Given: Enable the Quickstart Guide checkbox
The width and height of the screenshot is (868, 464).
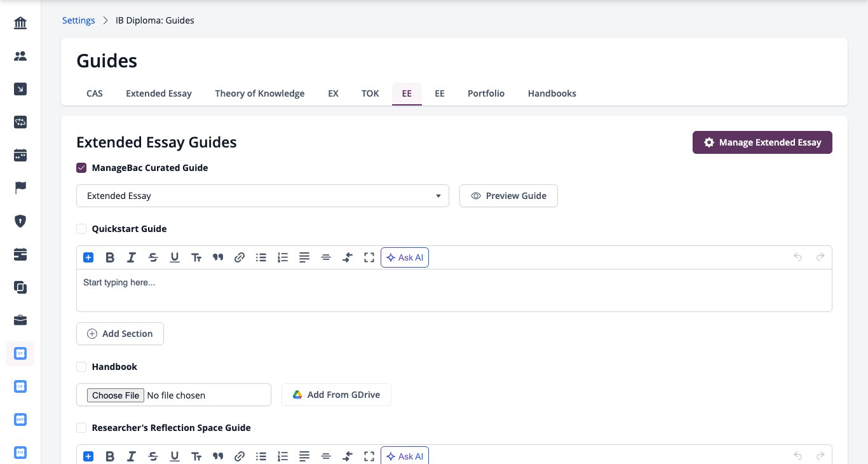Looking at the screenshot, I should click(x=81, y=229).
